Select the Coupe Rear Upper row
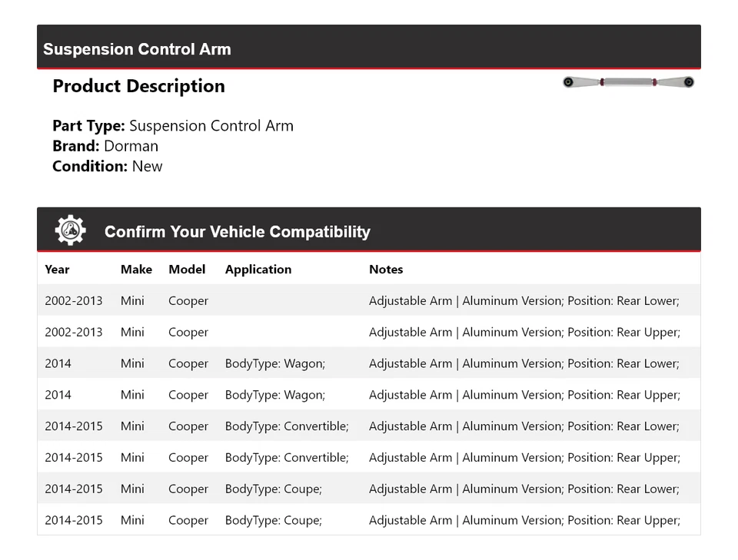738x560 pixels. (x=369, y=520)
